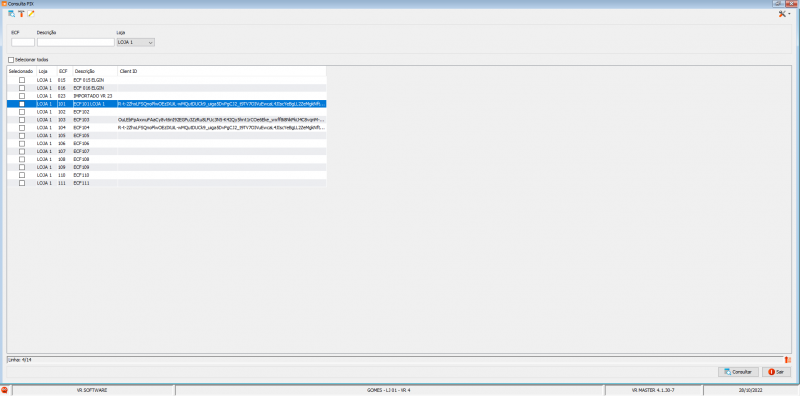Enable the Selecionar todos checkbox
Viewport: 800px width, 396px height.
(x=11, y=60)
